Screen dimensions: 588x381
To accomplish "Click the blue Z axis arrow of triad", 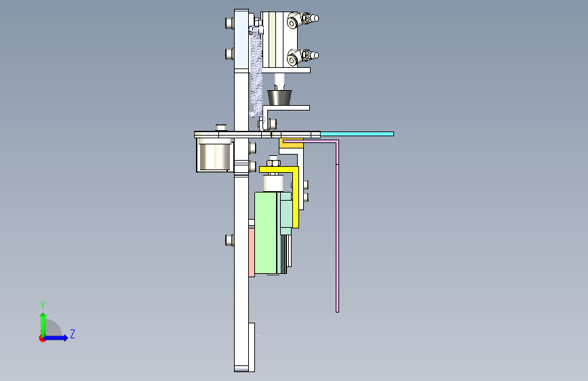I will (x=56, y=338).
